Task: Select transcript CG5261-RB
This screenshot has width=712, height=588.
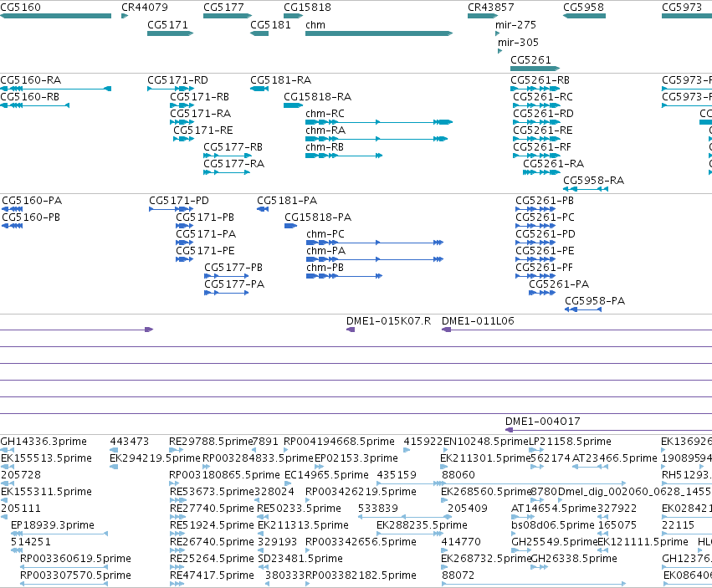Action: click(540, 80)
